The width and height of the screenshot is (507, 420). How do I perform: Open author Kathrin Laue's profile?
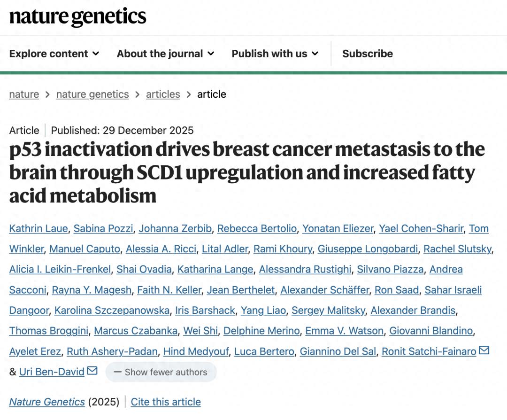tap(38, 228)
